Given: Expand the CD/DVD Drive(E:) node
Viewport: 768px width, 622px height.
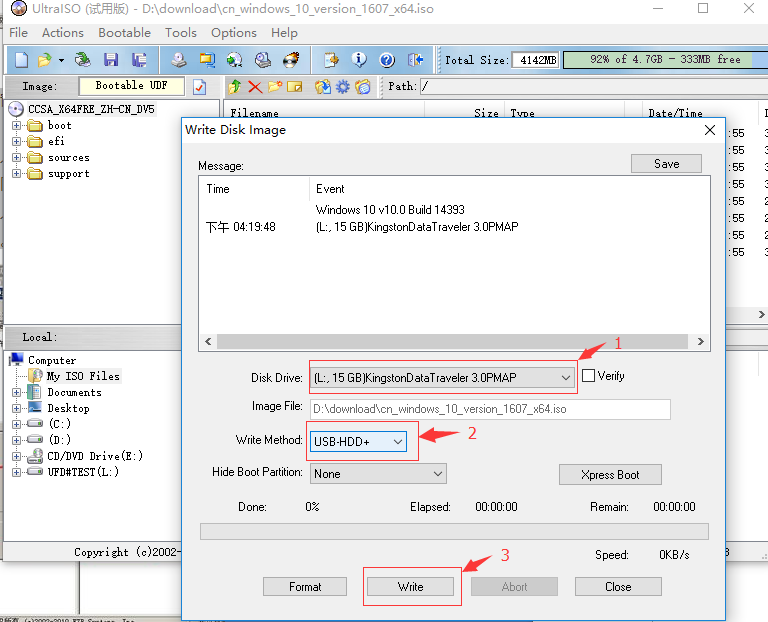Looking at the screenshot, I should click(16, 456).
